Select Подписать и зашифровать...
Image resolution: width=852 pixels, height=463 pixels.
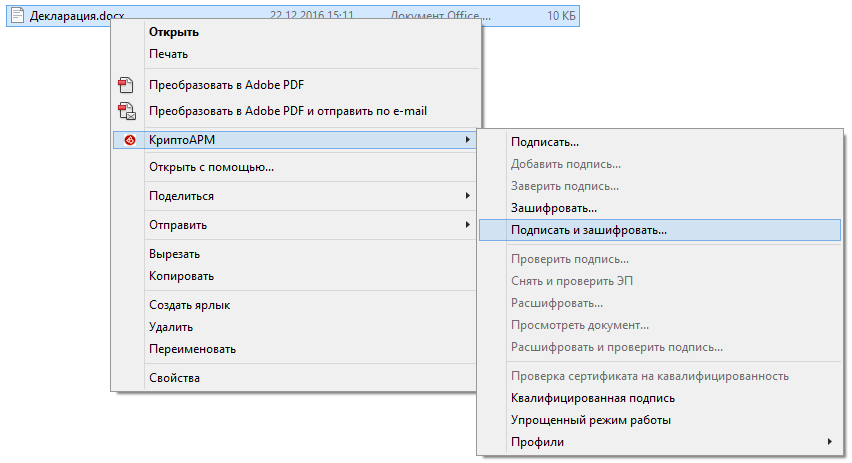tap(660, 230)
